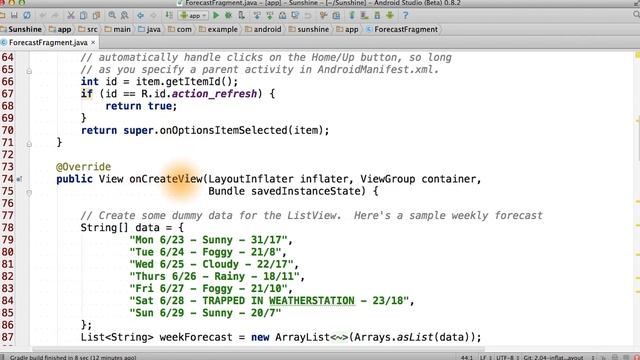Click onOptionsItemSelected call on line 70

point(224,131)
